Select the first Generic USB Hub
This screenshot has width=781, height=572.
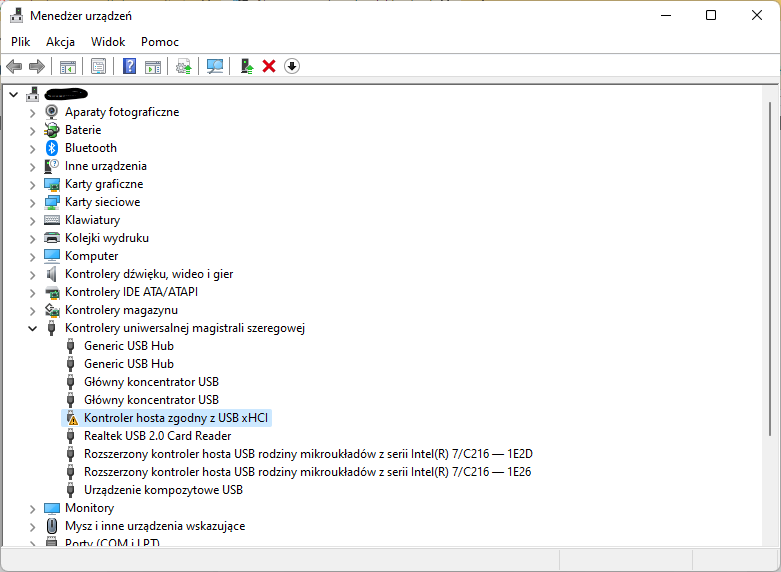coord(129,346)
